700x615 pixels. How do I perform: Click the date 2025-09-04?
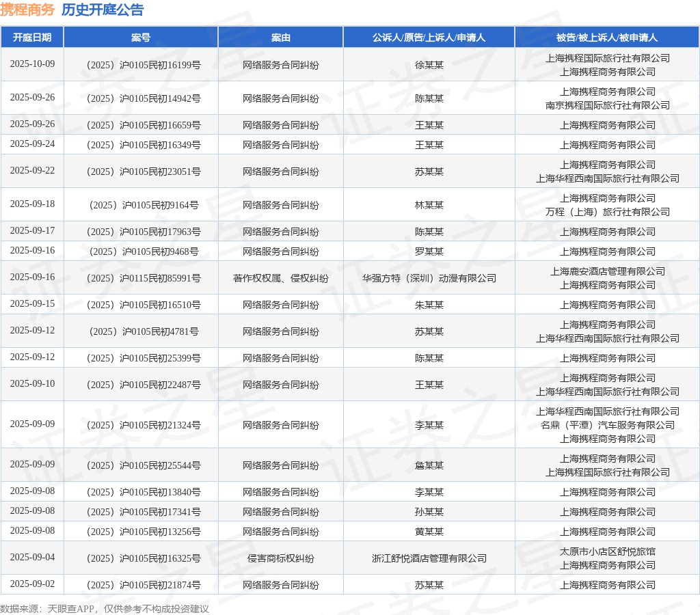coord(33,558)
